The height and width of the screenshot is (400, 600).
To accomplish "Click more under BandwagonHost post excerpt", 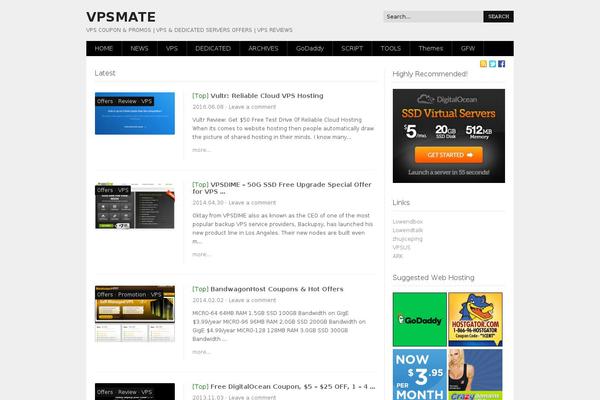I will click(x=201, y=352).
